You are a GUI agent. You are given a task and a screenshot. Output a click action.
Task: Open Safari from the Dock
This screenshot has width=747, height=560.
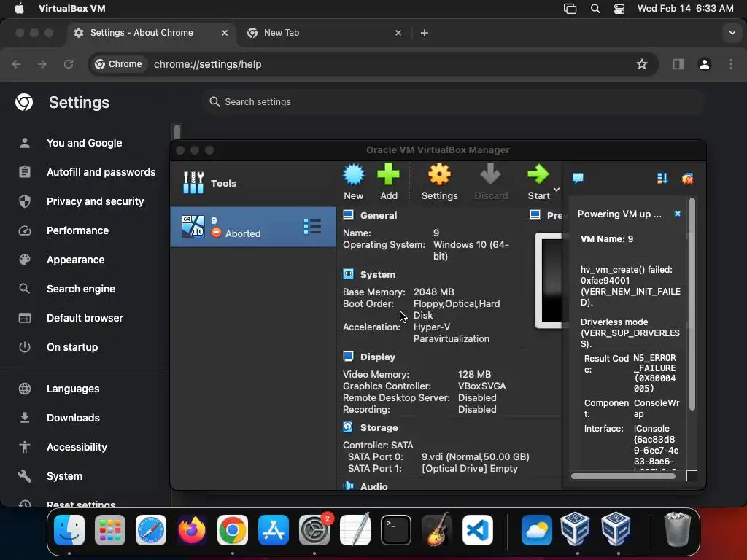coord(151,530)
